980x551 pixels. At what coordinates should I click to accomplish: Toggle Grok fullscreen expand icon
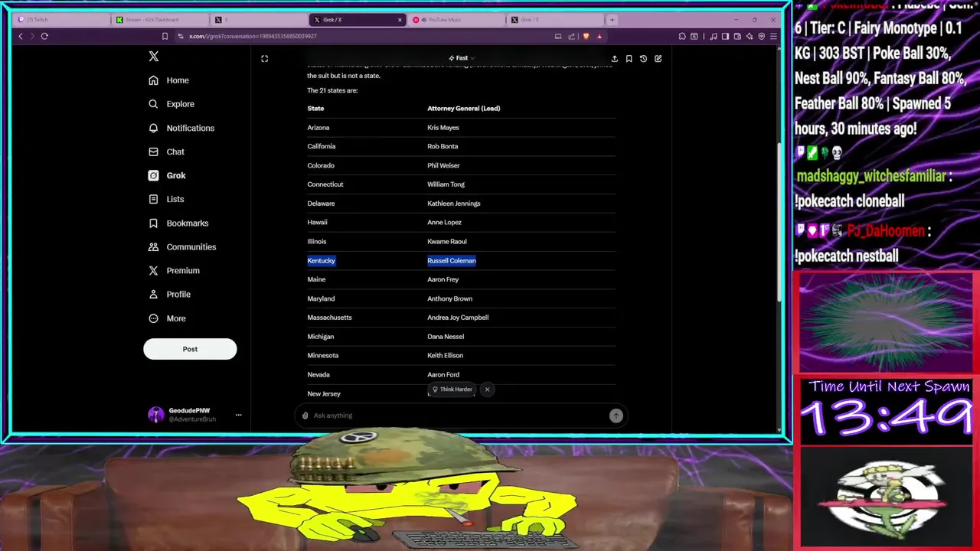pyautogui.click(x=264, y=58)
